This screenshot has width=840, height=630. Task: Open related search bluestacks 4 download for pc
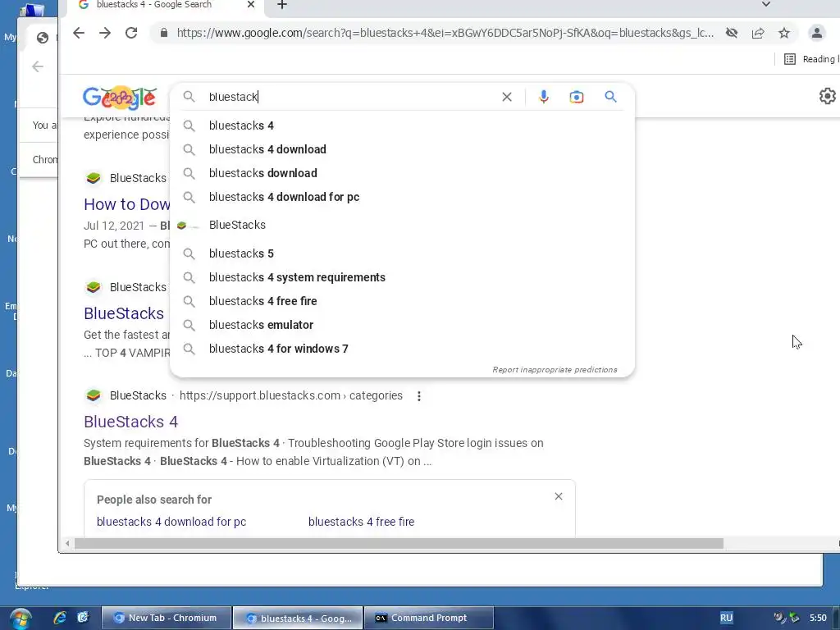pyautogui.click(x=171, y=522)
